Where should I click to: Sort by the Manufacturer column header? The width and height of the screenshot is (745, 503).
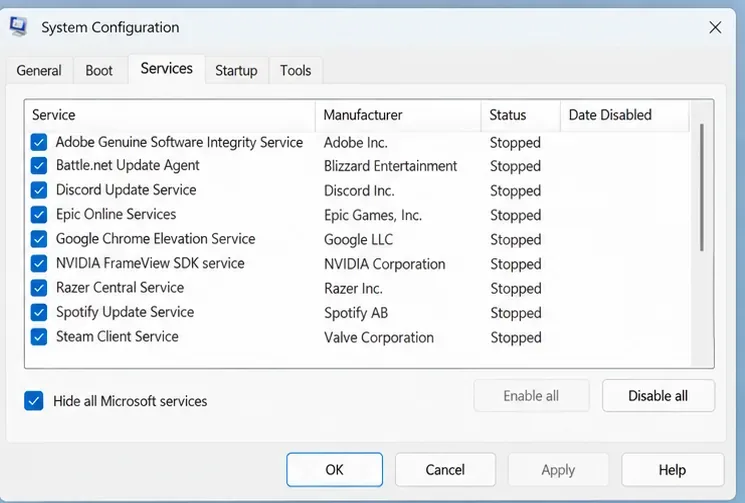click(398, 115)
